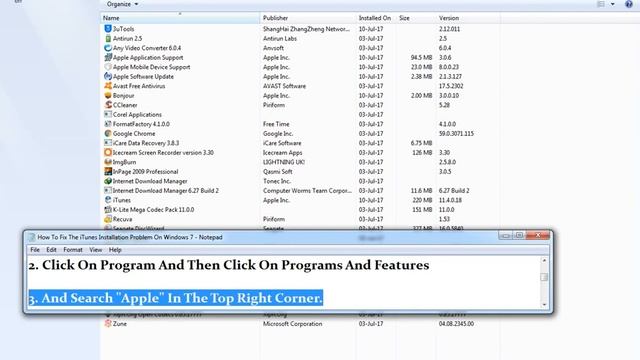Click 'Free Time' publisher cell
640x360 pixels.
[276, 124]
